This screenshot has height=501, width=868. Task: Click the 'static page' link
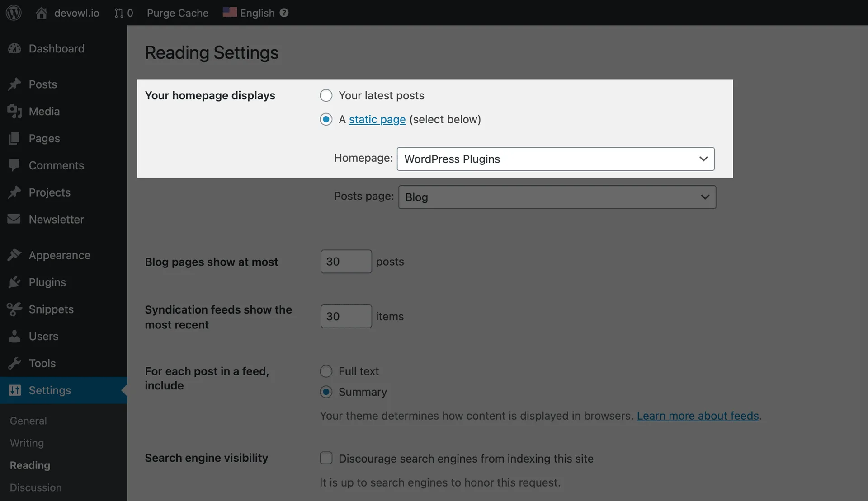377,119
